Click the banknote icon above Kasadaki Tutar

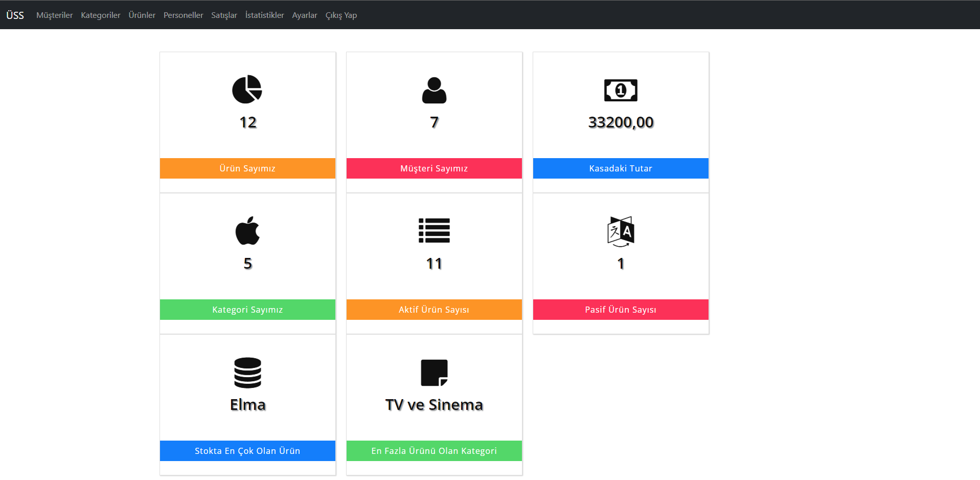pos(620,89)
